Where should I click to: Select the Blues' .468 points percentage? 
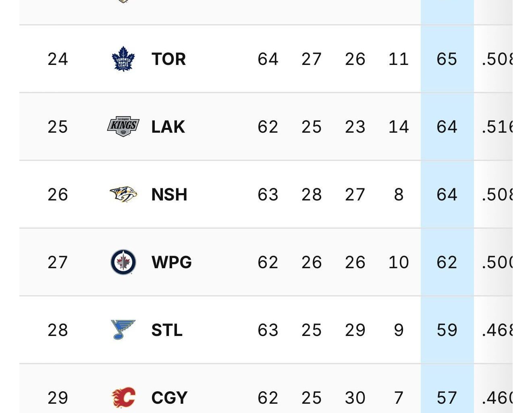click(497, 330)
